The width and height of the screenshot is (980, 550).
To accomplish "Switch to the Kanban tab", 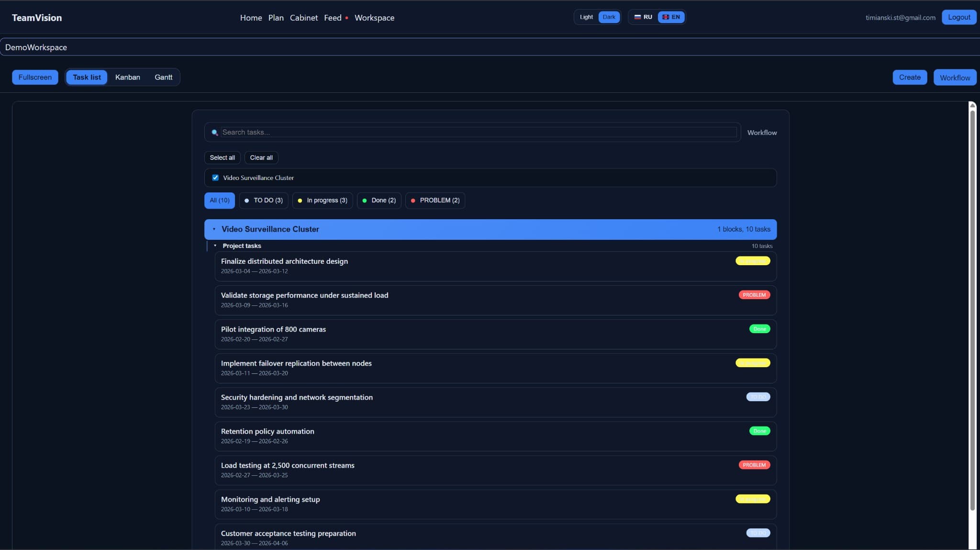I will 127,77.
